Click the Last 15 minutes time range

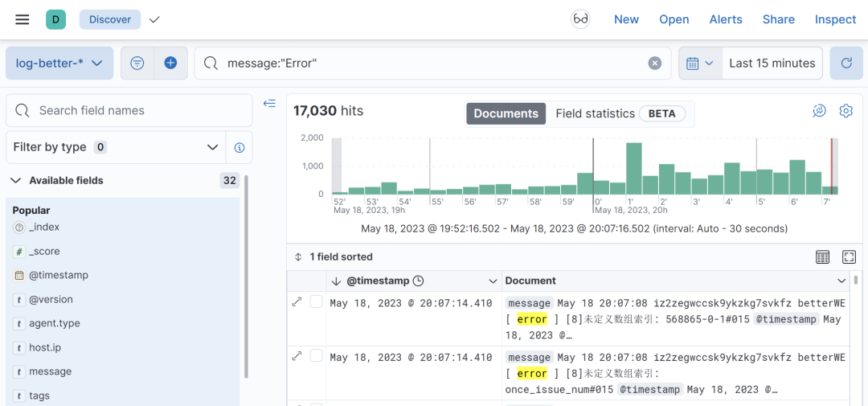click(x=772, y=63)
